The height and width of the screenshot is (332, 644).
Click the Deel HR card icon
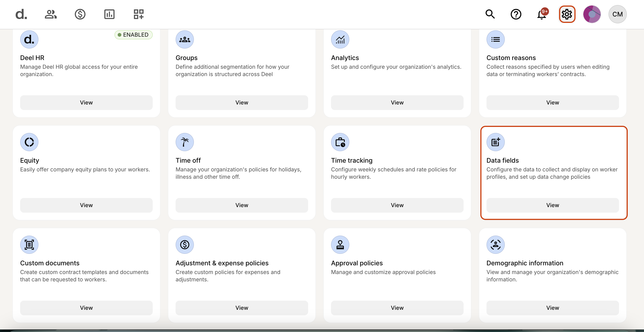pos(29,39)
